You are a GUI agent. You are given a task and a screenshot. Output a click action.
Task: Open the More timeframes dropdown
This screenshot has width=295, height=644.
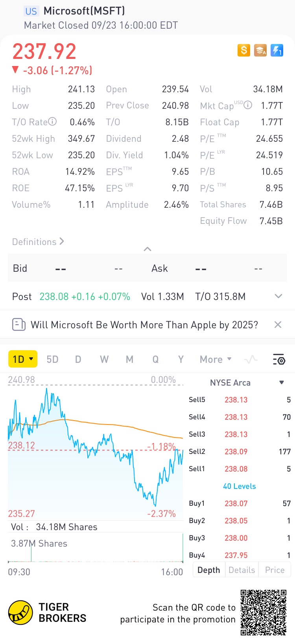pos(216,359)
